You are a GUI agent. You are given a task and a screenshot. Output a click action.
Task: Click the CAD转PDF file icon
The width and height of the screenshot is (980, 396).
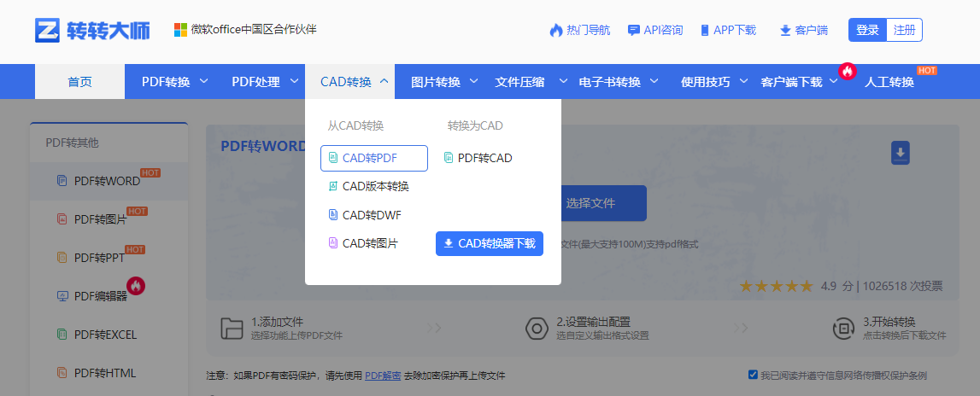[333, 158]
